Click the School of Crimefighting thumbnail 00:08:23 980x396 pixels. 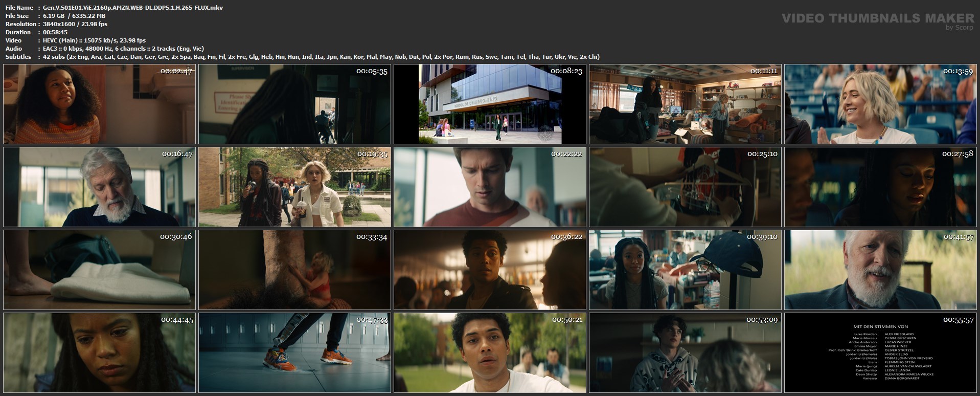tap(490, 104)
